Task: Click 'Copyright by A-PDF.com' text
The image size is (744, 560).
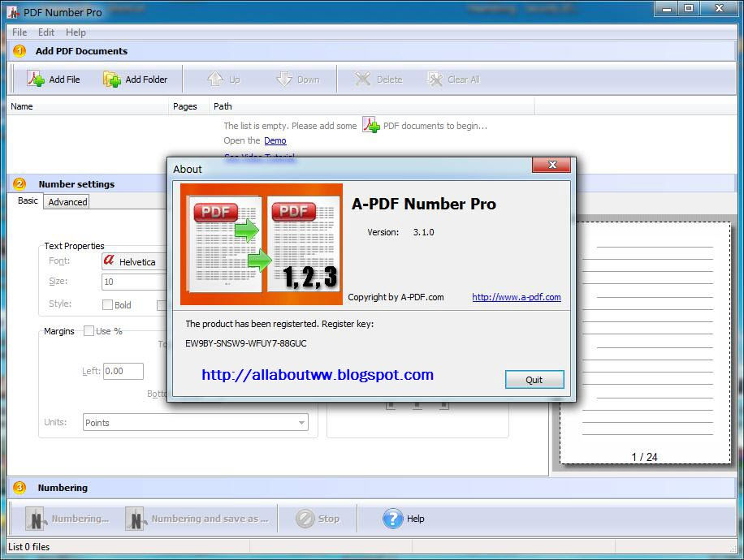Action: tap(396, 297)
